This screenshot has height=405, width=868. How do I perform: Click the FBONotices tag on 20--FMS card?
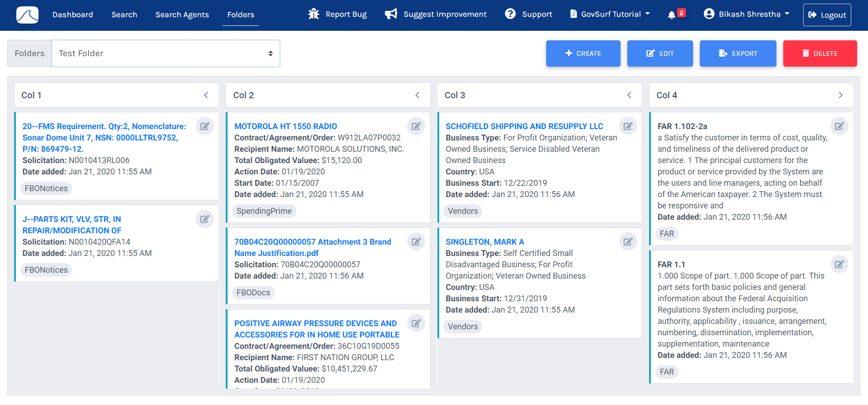(46, 188)
